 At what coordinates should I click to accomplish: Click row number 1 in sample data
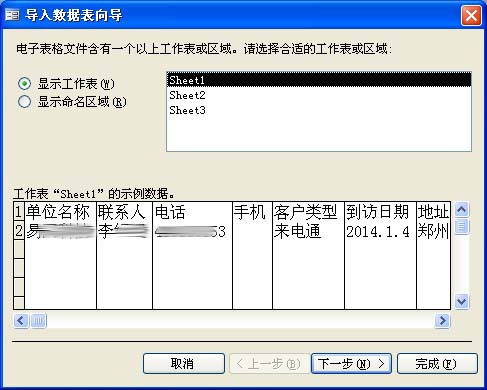[19, 212]
